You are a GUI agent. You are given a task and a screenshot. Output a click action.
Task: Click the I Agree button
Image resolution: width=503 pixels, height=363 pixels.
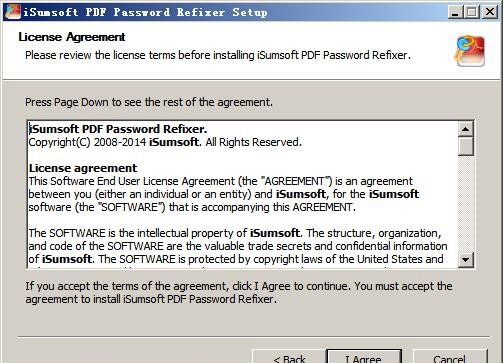(x=364, y=357)
